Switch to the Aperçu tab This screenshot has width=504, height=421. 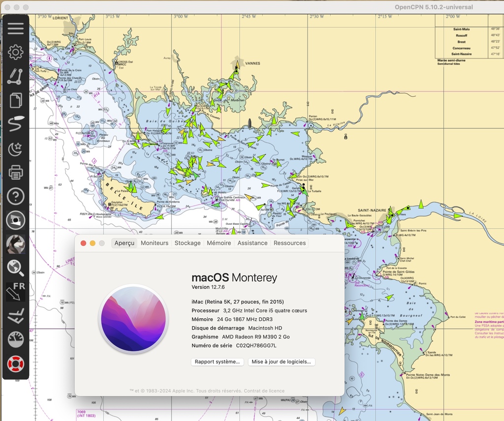(x=125, y=243)
